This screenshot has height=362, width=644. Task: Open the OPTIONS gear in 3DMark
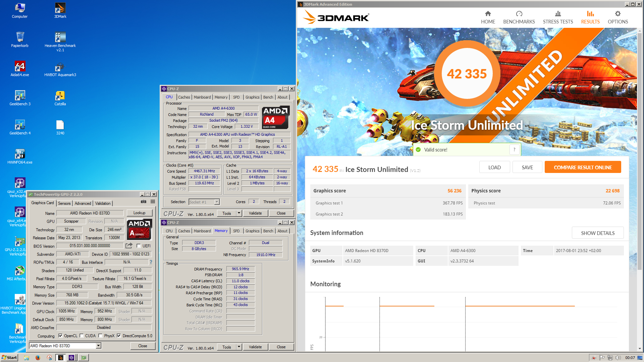click(x=618, y=17)
